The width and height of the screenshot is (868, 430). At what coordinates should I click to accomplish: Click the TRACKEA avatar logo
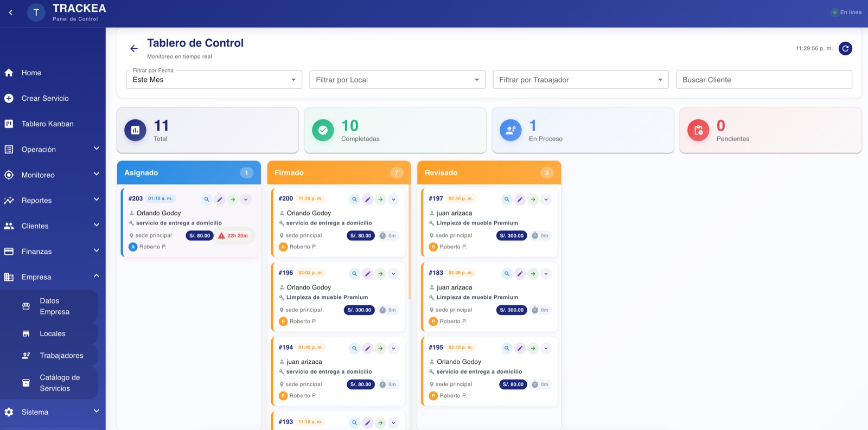point(36,12)
